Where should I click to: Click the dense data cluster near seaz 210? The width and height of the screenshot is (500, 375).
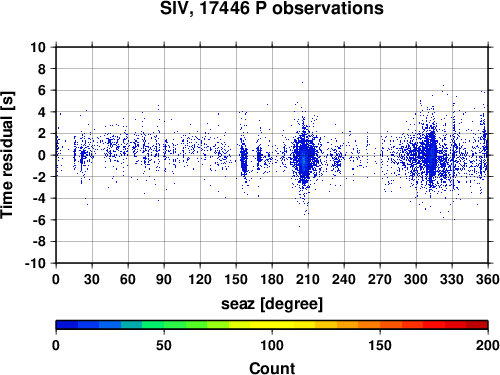click(304, 158)
